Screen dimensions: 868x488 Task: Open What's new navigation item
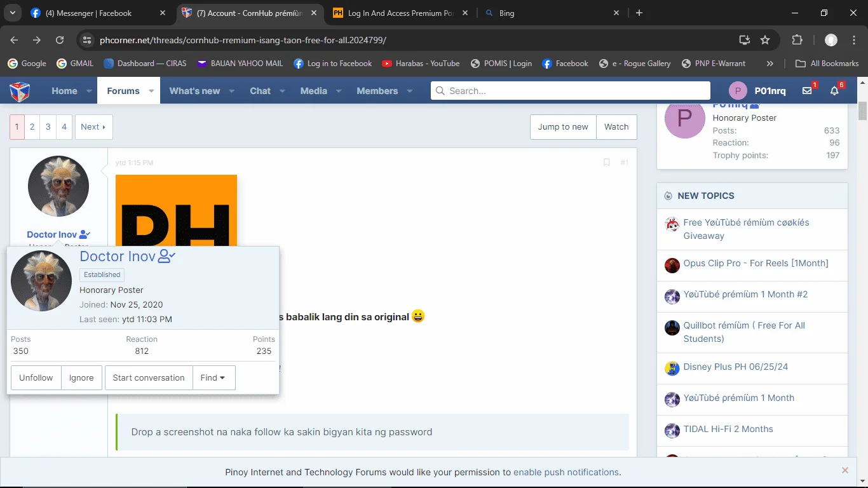[194, 91]
